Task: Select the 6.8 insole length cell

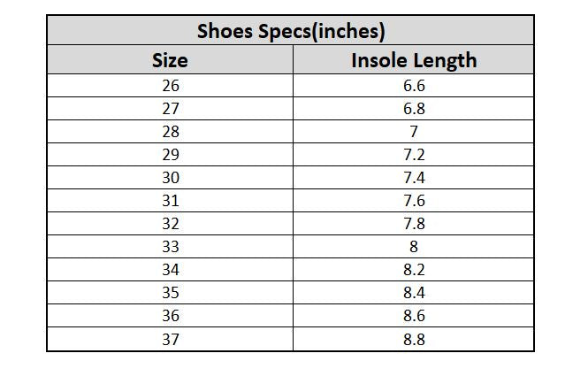Action: tap(413, 109)
